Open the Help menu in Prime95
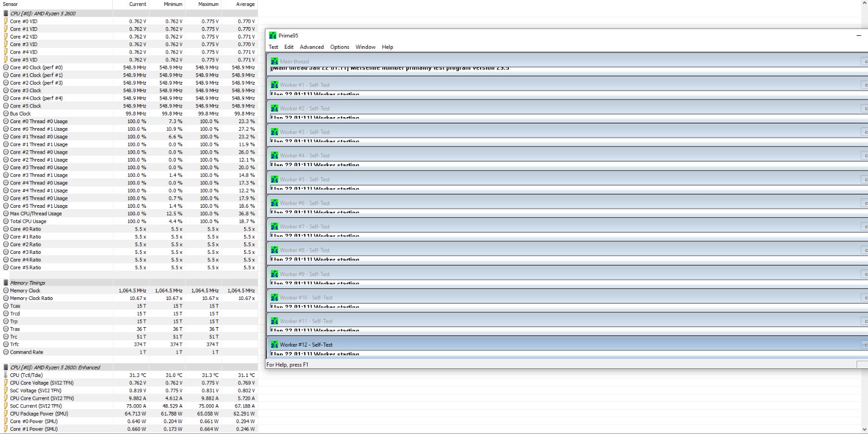Screen dimensions: 868x434 coord(387,47)
